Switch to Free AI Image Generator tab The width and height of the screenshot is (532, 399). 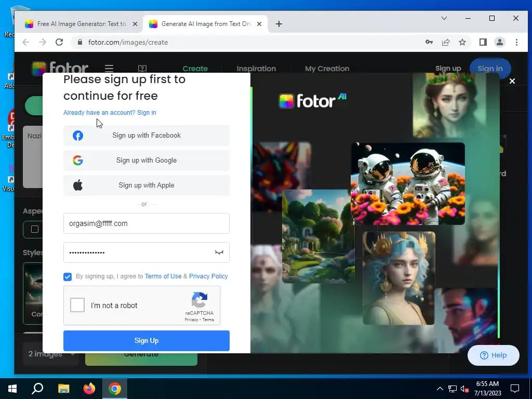(x=81, y=24)
